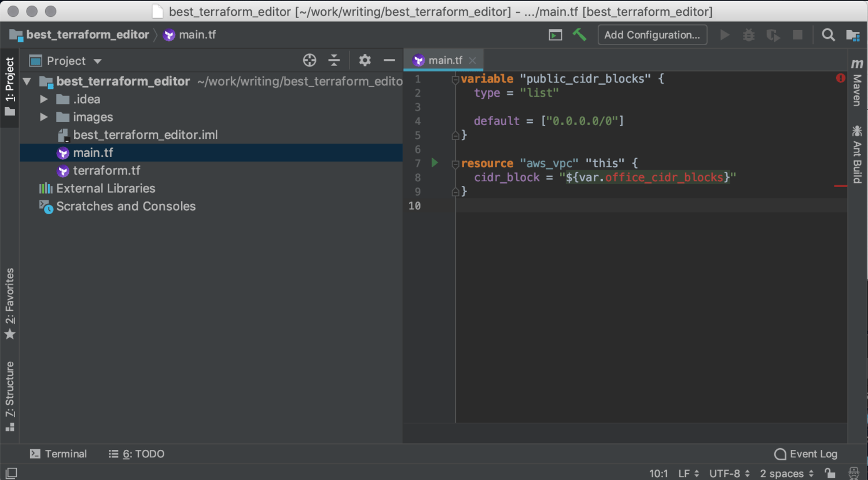Click best_terraform_editor in the breadcrumb bar
The image size is (868, 480).
click(87, 35)
